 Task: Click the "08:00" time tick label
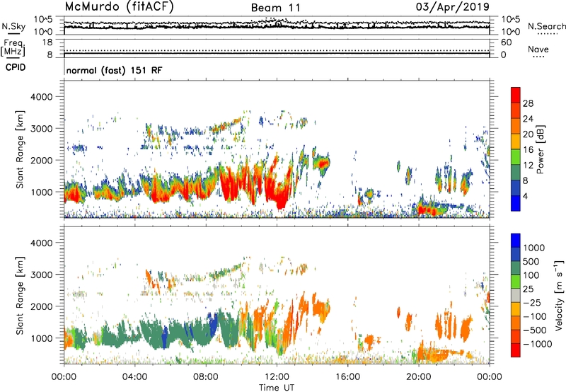(x=205, y=377)
